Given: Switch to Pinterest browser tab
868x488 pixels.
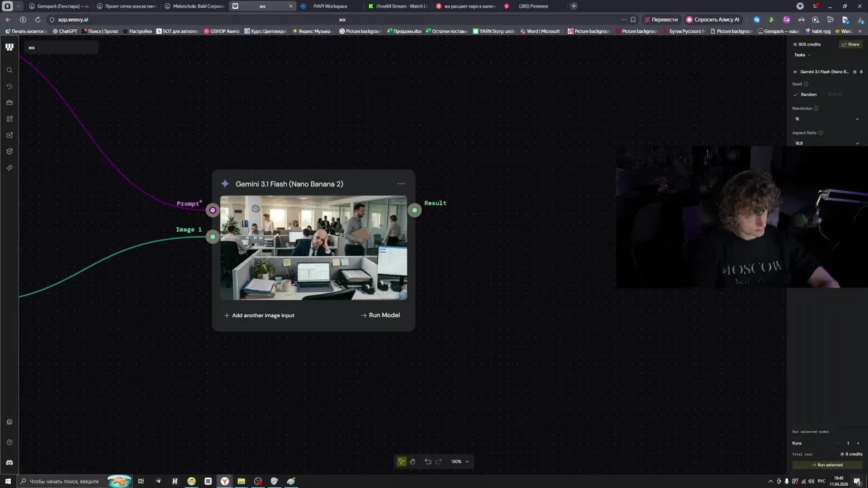Looking at the screenshot, I should click(x=533, y=6).
